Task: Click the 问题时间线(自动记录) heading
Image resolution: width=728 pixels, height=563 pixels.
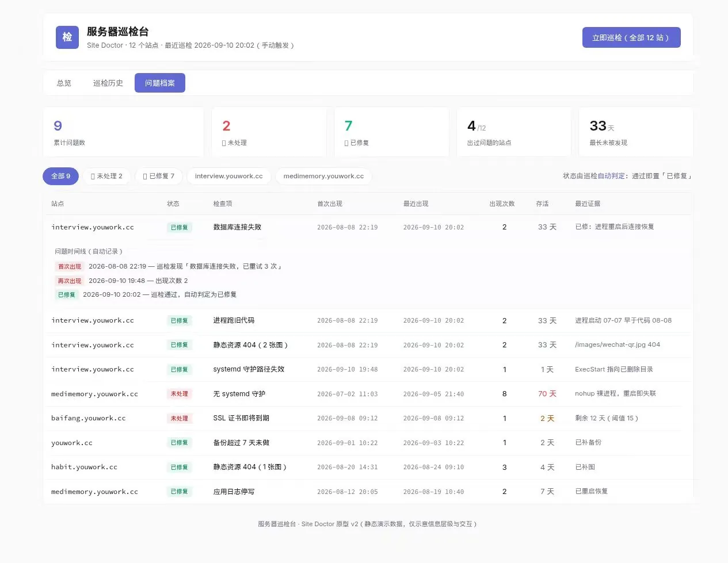Action: coord(89,251)
